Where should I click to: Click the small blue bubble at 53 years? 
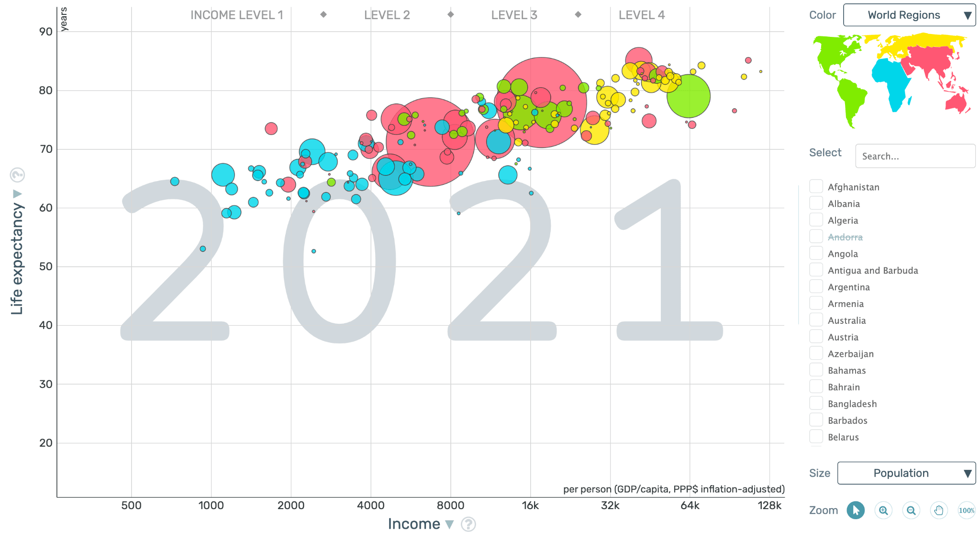tap(203, 249)
